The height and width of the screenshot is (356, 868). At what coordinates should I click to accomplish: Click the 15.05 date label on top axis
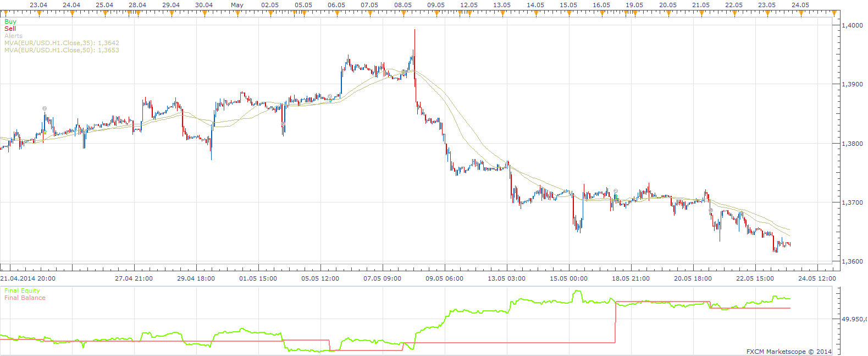(568, 5)
